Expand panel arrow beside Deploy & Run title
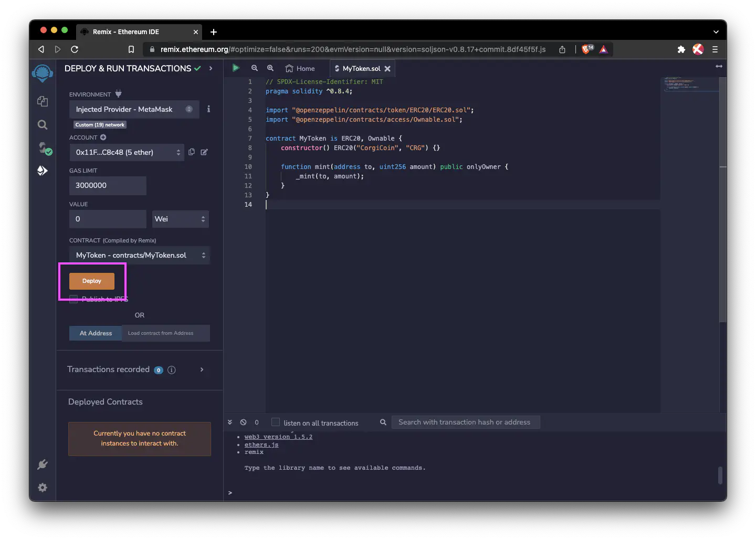This screenshot has width=756, height=540. pyautogui.click(x=211, y=68)
